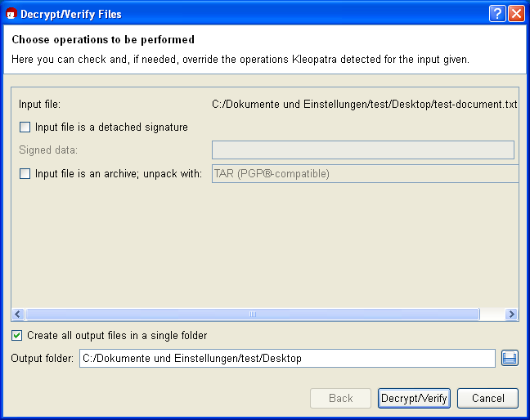The width and height of the screenshot is (530, 420).
Task: Open the TAR (PGP-compatible) unpack dropdown
Action: coord(365,174)
